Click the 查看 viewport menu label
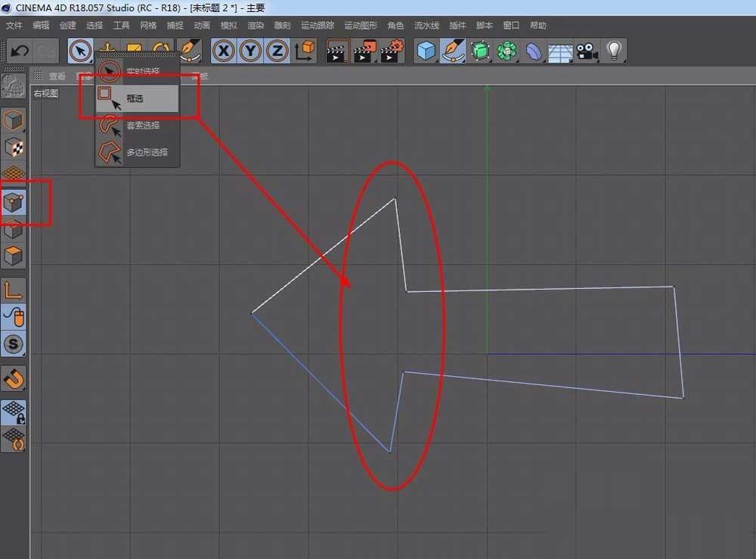The height and width of the screenshot is (559, 756). pyautogui.click(x=57, y=76)
